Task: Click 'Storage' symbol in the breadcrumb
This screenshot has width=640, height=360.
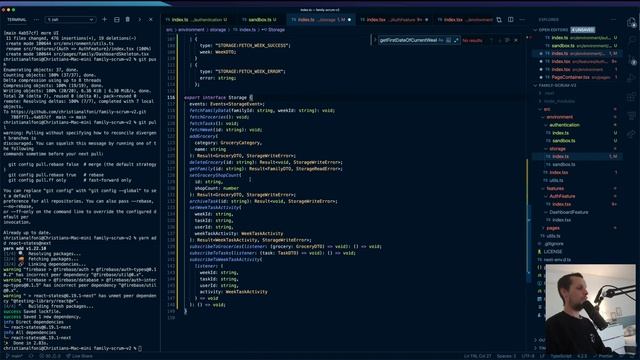Action: [276, 30]
